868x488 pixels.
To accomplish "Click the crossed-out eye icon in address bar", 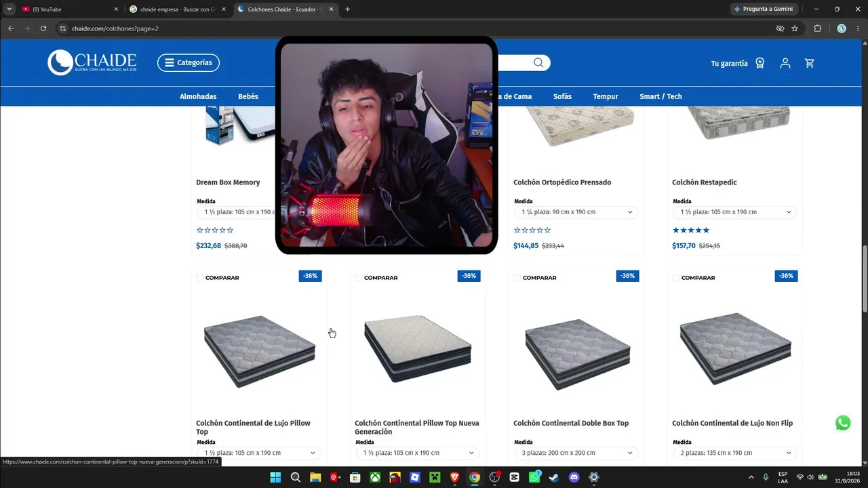I will click(x=780, y=28).
